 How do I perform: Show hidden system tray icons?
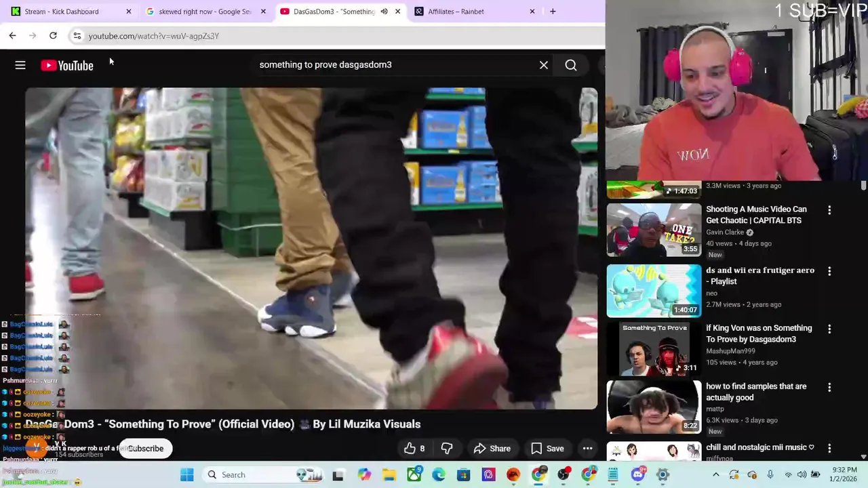click(x=715, y=474)
